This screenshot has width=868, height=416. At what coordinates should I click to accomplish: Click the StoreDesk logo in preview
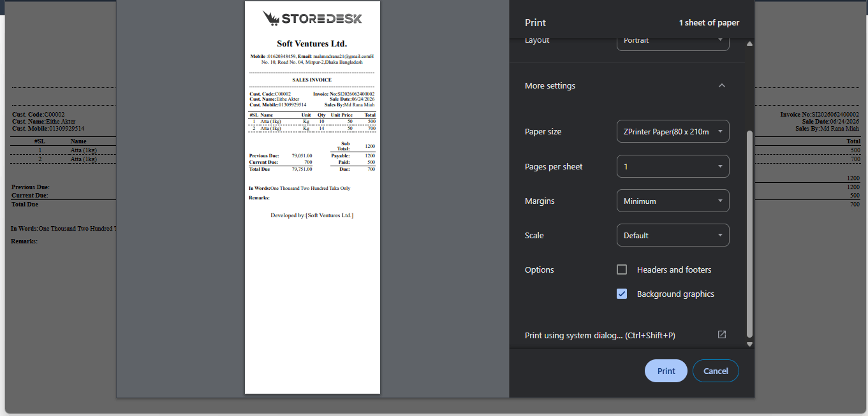pos(313,18)
